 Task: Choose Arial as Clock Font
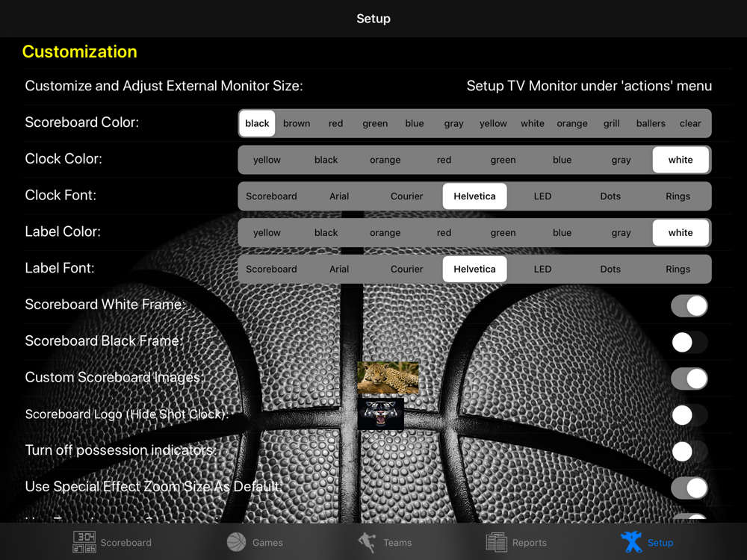pos(339,196)
